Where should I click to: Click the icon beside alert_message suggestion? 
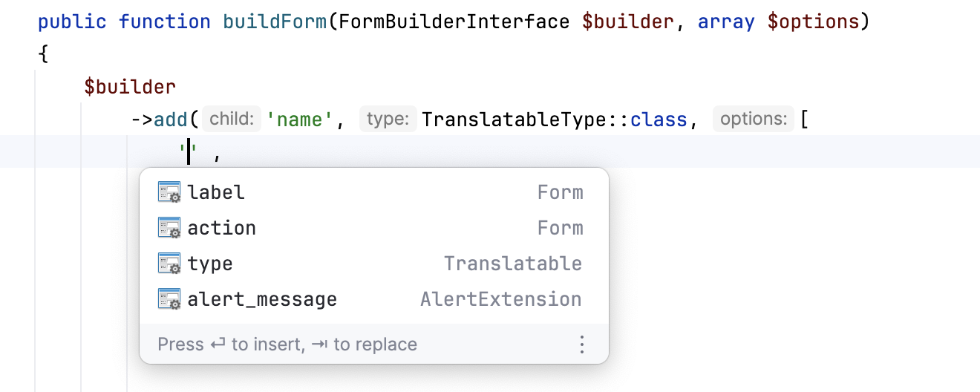point(169,299)
